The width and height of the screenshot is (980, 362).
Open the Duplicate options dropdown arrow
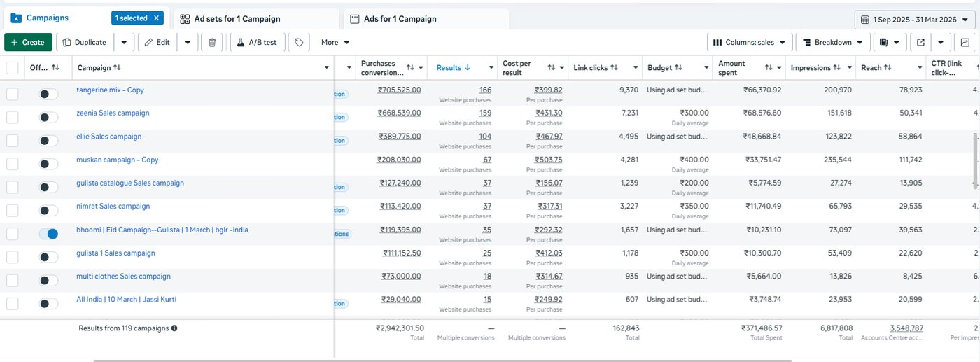click(x=124, y=42)
